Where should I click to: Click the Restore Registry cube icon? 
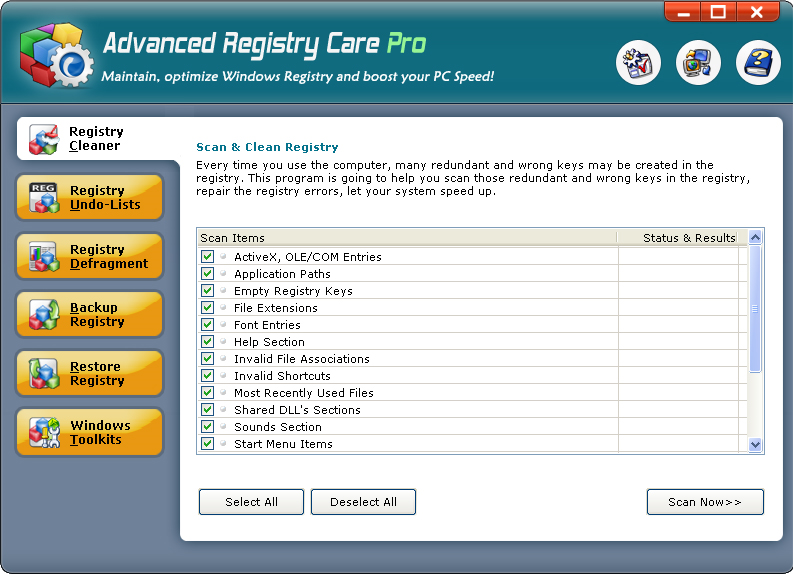pyautogui.click(x=44, y=374)
